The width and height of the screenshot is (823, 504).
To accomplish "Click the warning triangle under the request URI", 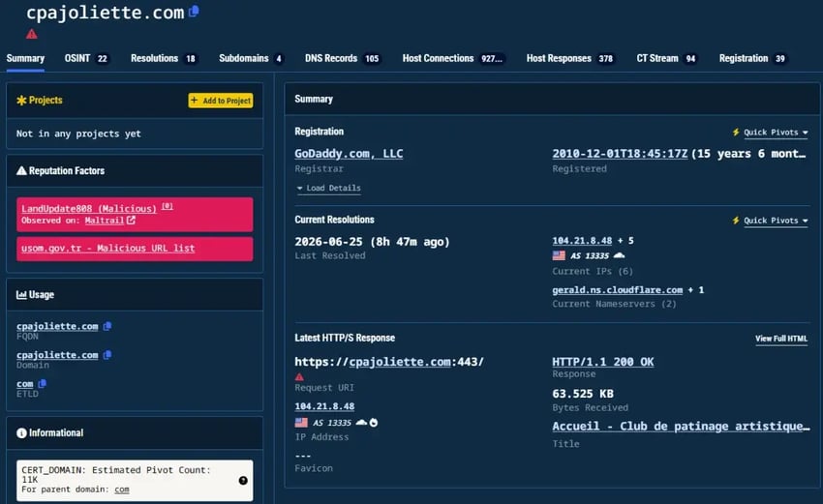I will [299, 376].
